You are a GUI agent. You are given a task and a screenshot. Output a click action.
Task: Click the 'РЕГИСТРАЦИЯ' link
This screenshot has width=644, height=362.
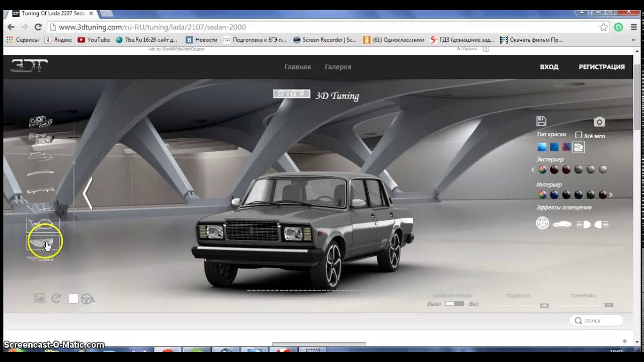[x=601, y=67]
